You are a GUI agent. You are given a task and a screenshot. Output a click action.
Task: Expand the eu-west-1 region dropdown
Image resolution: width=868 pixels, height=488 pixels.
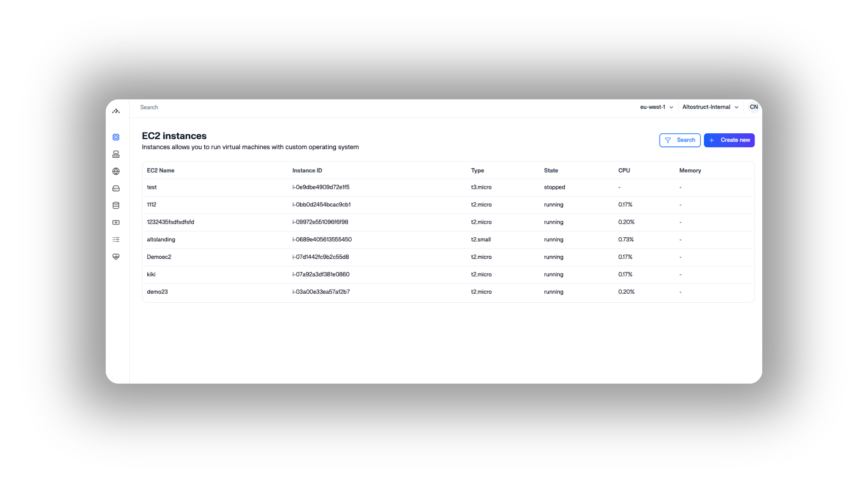pos(656,107)
